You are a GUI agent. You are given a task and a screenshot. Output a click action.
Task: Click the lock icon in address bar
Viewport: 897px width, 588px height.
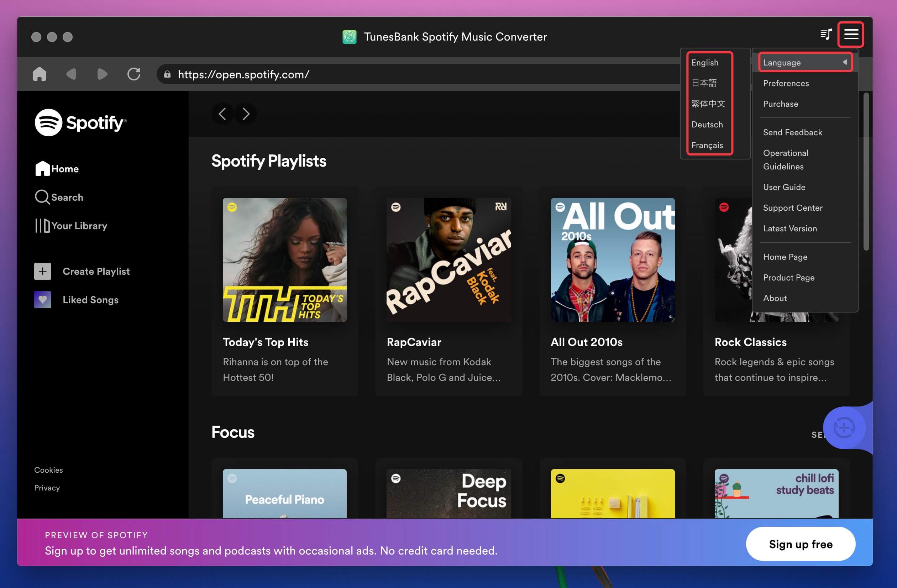point(167,74)
